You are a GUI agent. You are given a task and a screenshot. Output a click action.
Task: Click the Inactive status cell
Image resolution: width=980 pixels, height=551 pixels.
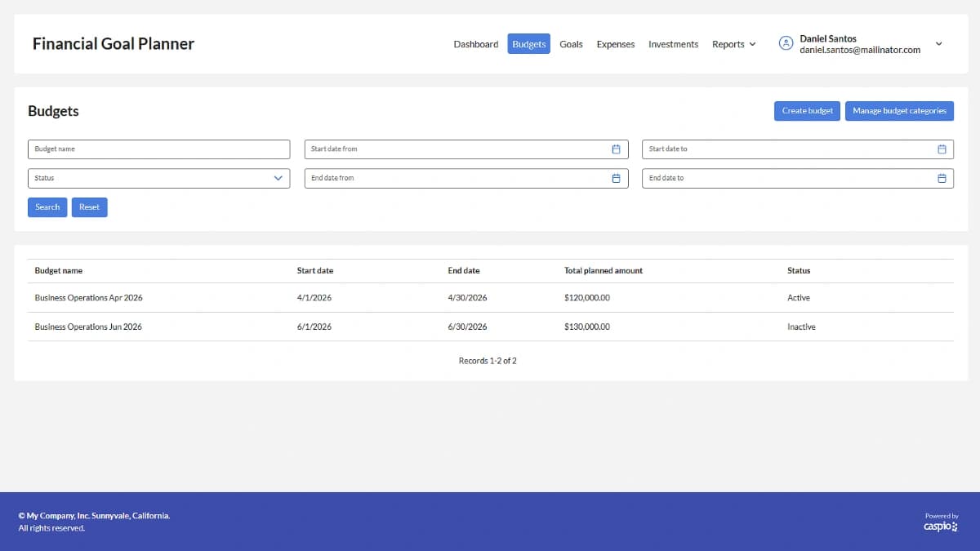(801, 327)
